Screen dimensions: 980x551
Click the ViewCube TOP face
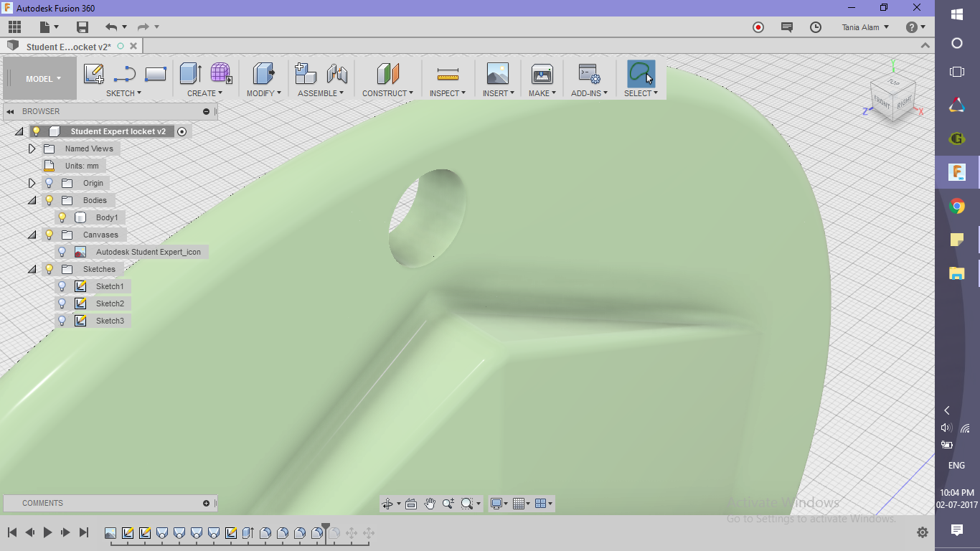click(893, 83)
